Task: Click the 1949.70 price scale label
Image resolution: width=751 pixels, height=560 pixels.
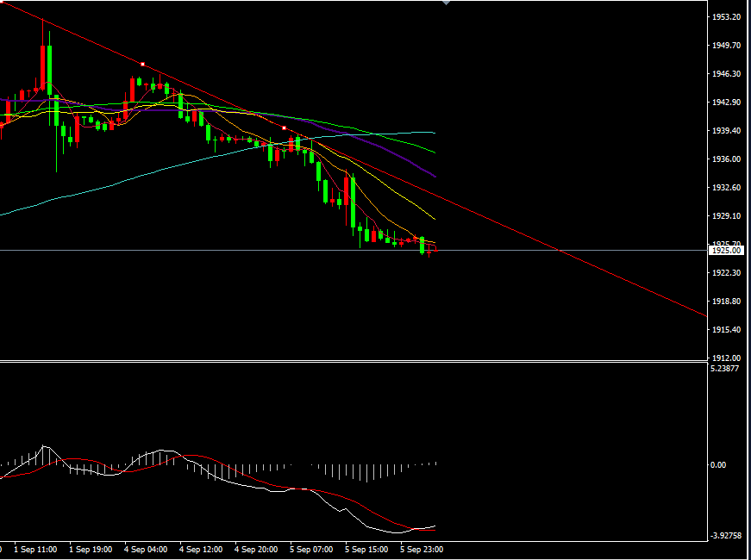Action: pos(727,46)
